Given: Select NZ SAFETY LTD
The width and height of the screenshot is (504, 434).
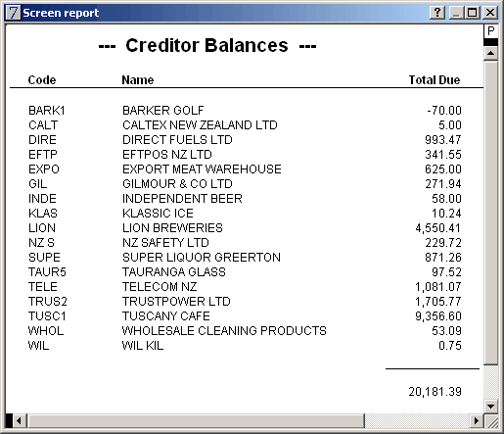Looking at the screenshot, I should pyautogui.click(x=165, y=243).
